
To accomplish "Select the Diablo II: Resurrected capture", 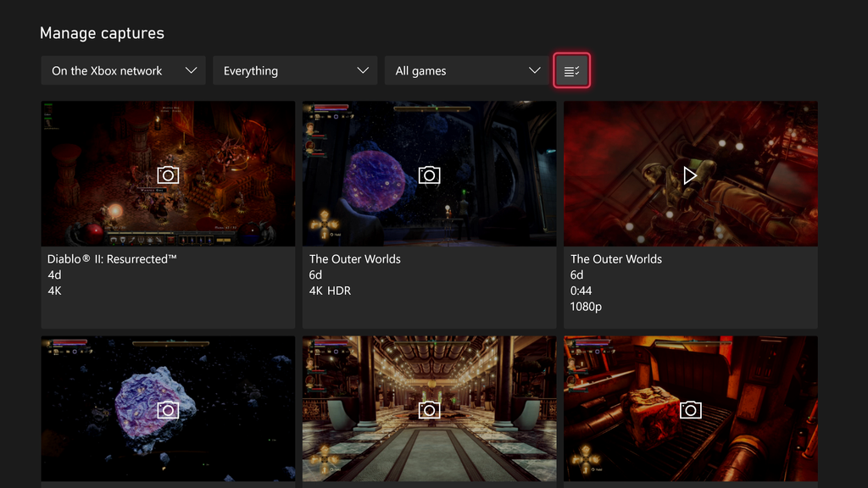I will click(x=168, y=212).
